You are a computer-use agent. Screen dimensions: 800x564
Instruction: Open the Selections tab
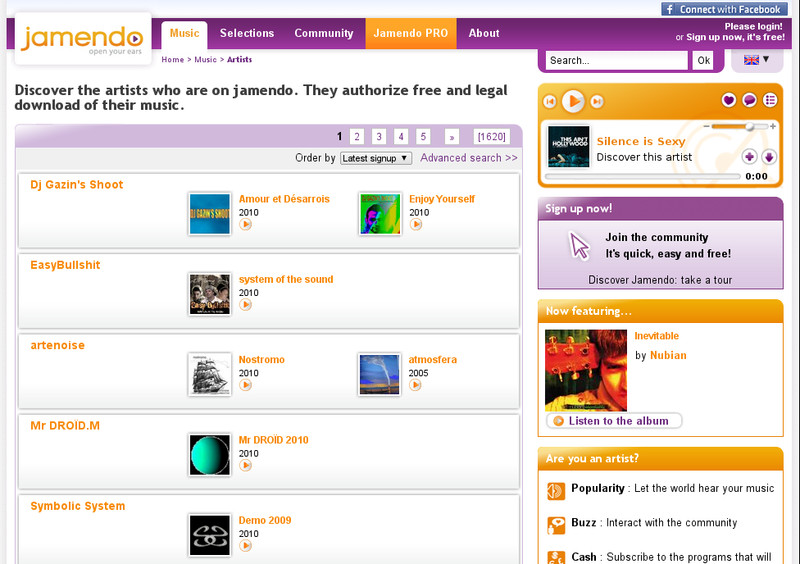(x=247, y=33)
